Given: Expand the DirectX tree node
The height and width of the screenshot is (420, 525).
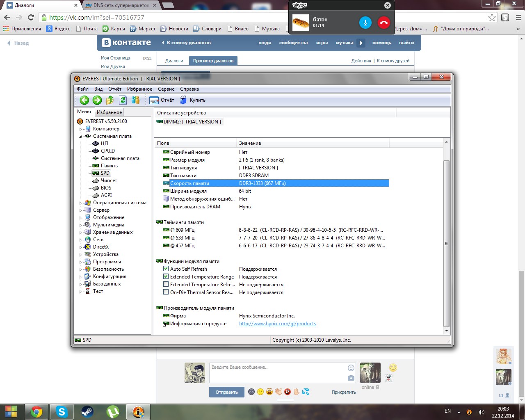Looking at the screenshot, I should pos(81,247).
